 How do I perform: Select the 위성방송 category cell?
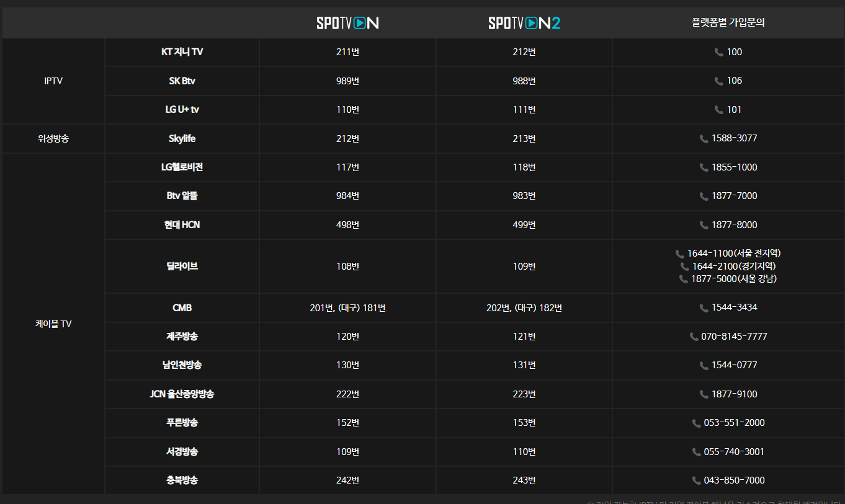pyautogui.click(x=53, y=138)
